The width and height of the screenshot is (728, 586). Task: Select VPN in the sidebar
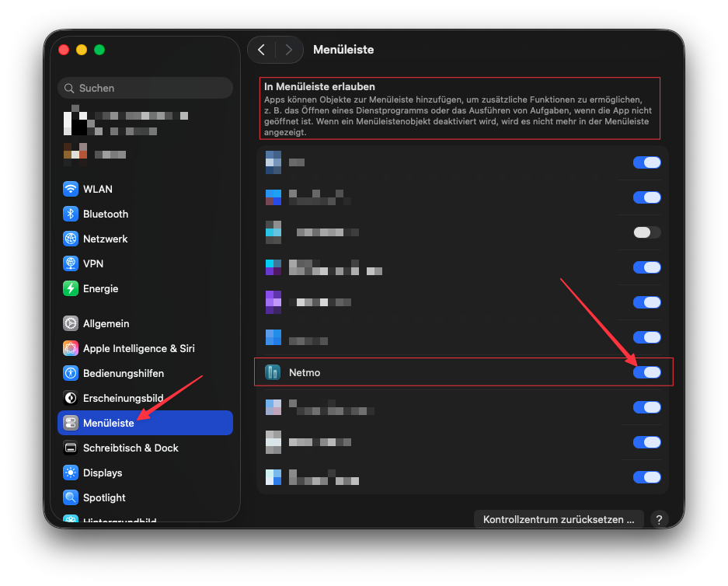click(x=145, y=263)
